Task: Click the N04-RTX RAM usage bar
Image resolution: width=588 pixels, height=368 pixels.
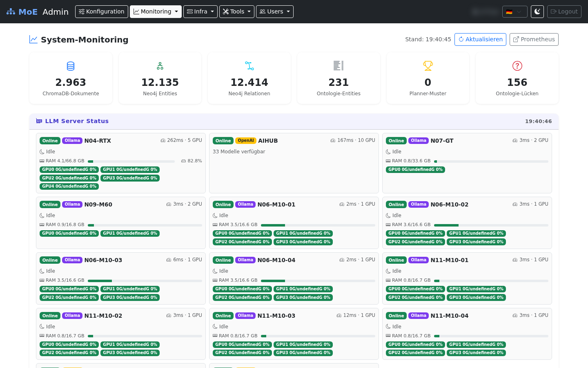Action: click(131, 161)
